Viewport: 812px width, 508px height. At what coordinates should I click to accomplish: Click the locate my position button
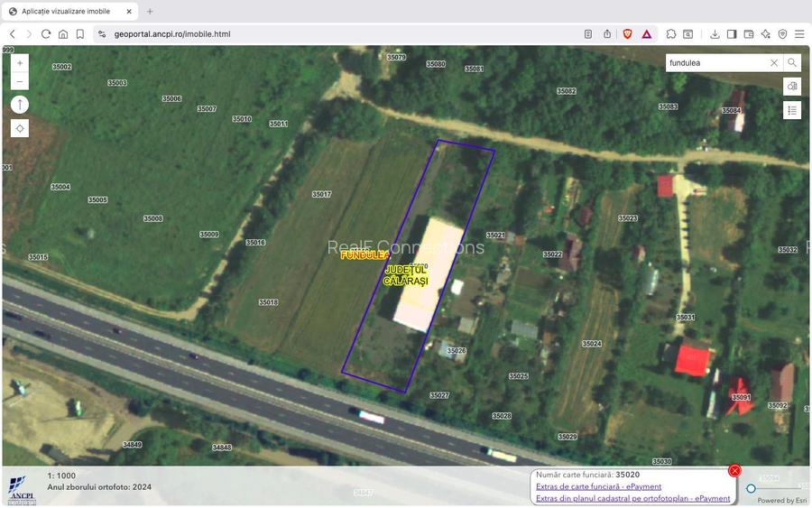click(20, 128)
